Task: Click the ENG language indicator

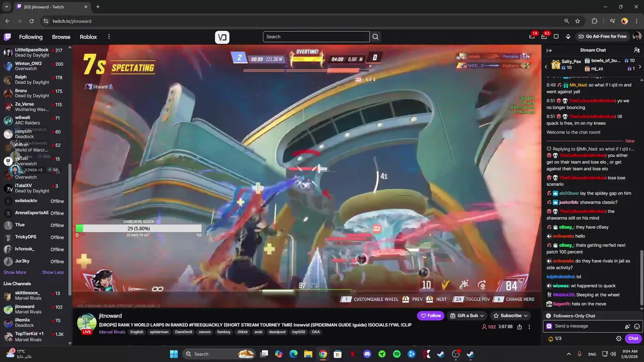Action: pyautogui.click(x=592, y=354)
